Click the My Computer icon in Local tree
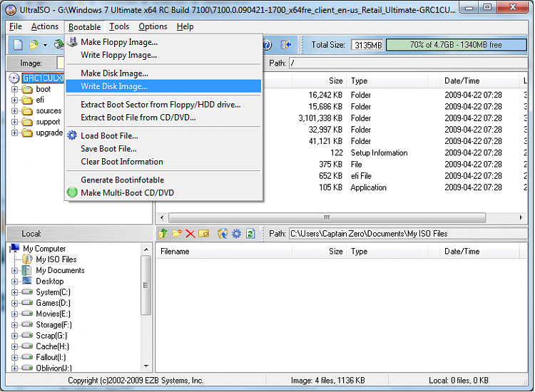This screenshot has height=392, width=535. pos(15,248)
